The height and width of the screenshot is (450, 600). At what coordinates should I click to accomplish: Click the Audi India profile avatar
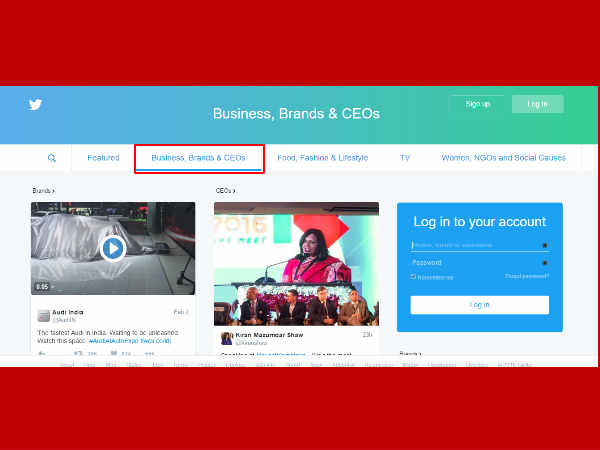(43, 315)
